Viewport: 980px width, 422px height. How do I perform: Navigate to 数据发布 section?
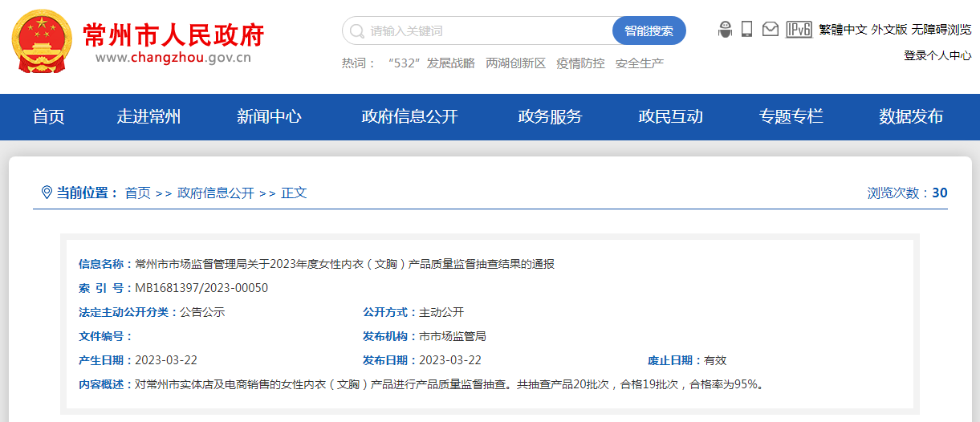click(911, 117)
